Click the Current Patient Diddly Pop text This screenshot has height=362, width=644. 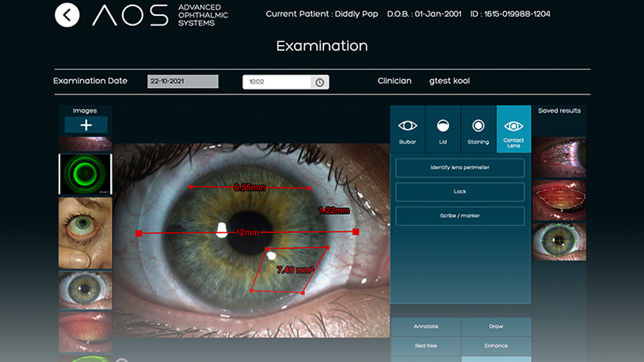[321, 14]
